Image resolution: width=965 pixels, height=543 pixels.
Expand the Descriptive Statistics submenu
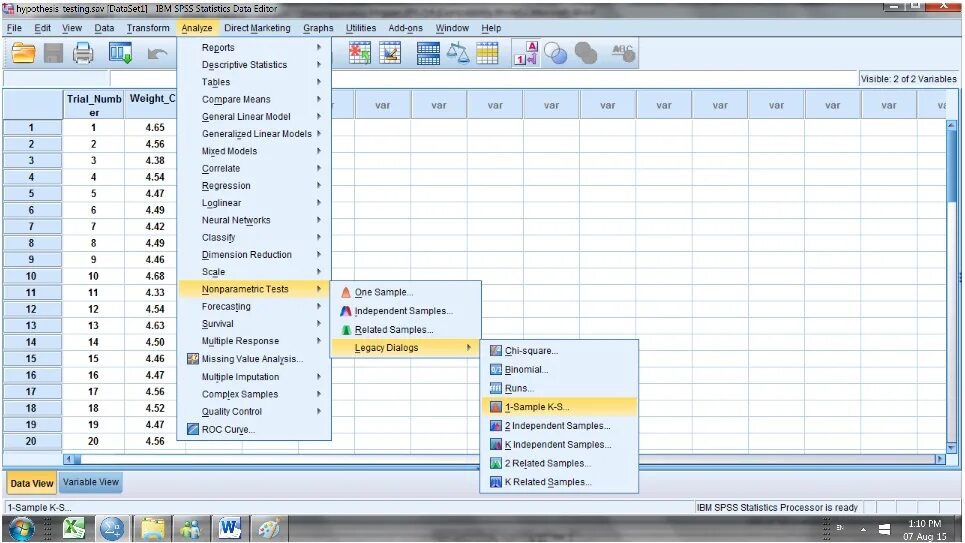[254, 65]
